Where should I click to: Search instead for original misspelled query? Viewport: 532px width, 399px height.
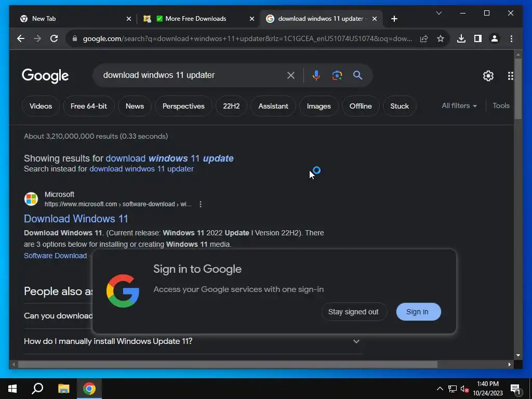click(x=141, y=169)
